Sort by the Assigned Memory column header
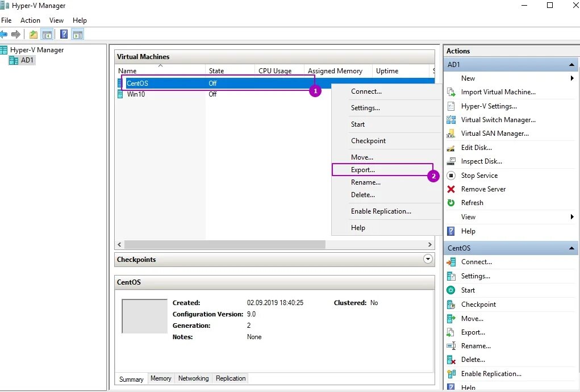 [x=337, y=70]
